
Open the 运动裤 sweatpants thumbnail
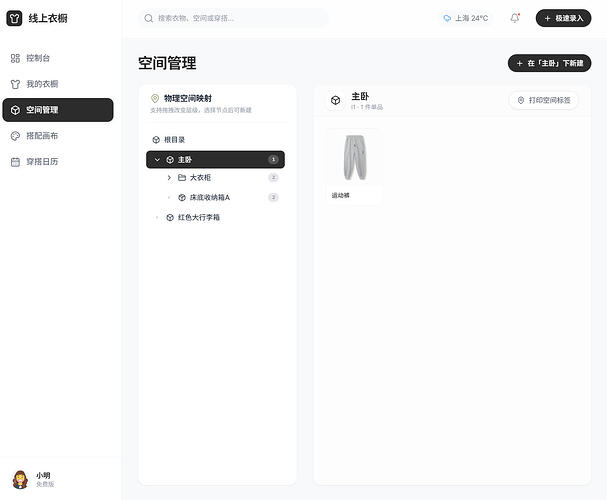(x=355, y=158)
